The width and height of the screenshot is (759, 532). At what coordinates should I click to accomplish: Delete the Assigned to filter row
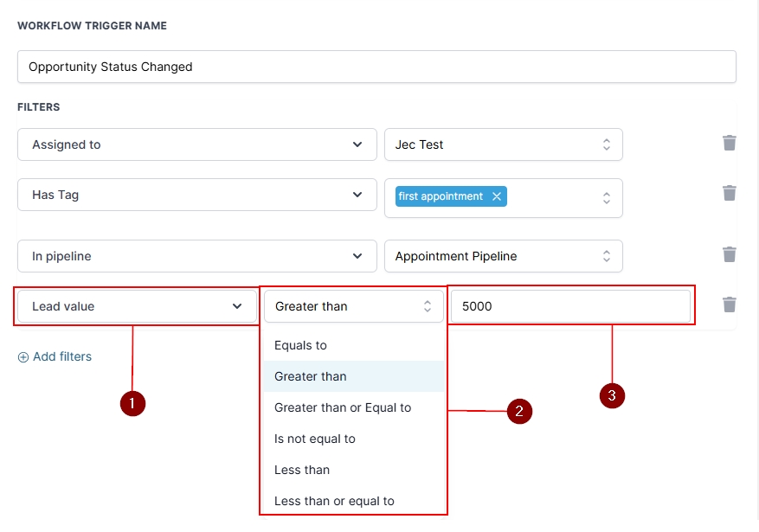coord(730,143)
